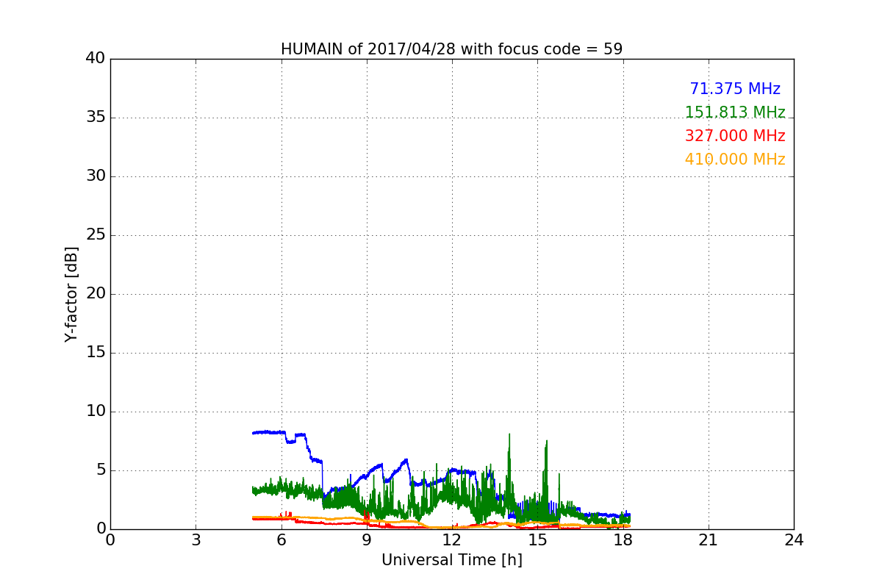Click x-axis tick label 24
The height and width of the screenshot is (588, 882).
click(x=794, y=540)
